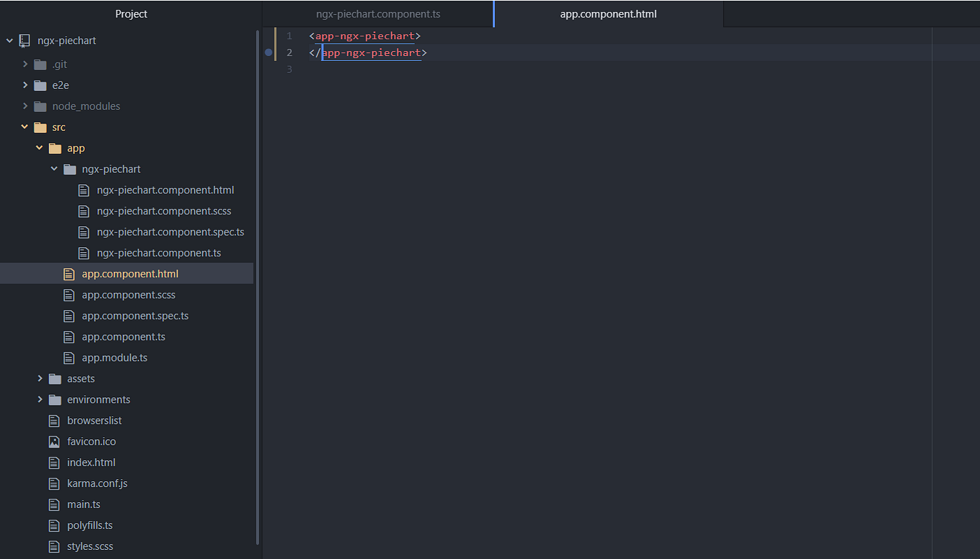Collapse the ngx-piechart subfolder

pos(54,169)
